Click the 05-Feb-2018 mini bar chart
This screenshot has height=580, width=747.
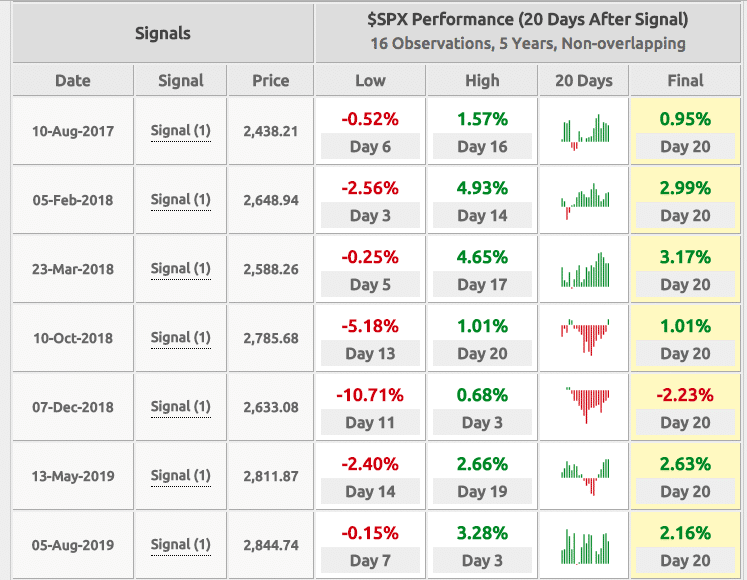tap(585, 200)
